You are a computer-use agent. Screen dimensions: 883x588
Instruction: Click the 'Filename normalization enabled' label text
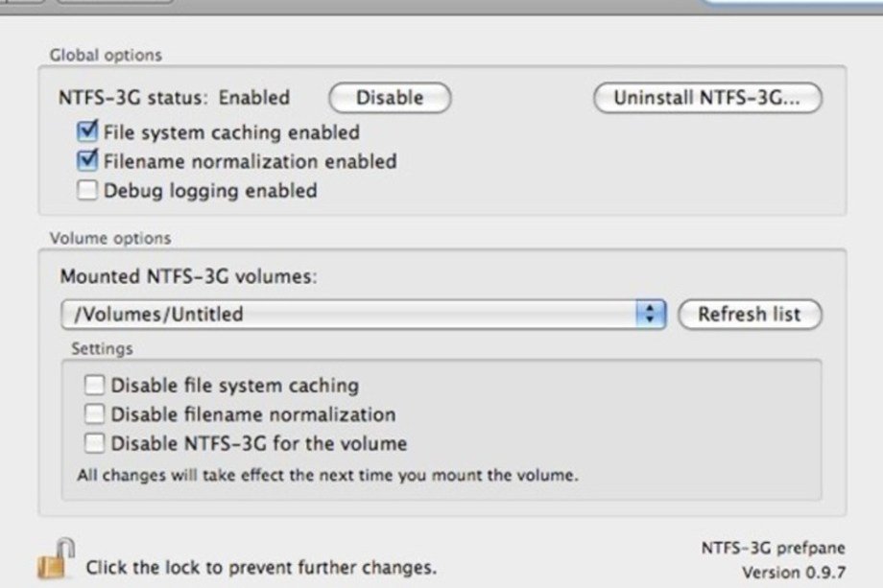[x=251, y=161]
